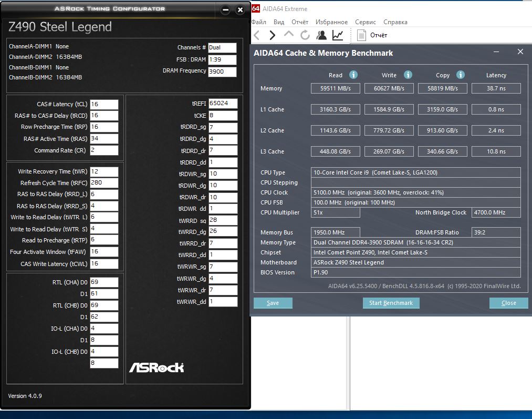This screenshot has width=532, height=419.
Task: Click the tREFI value field 65024
Action: tap(223, 103)
